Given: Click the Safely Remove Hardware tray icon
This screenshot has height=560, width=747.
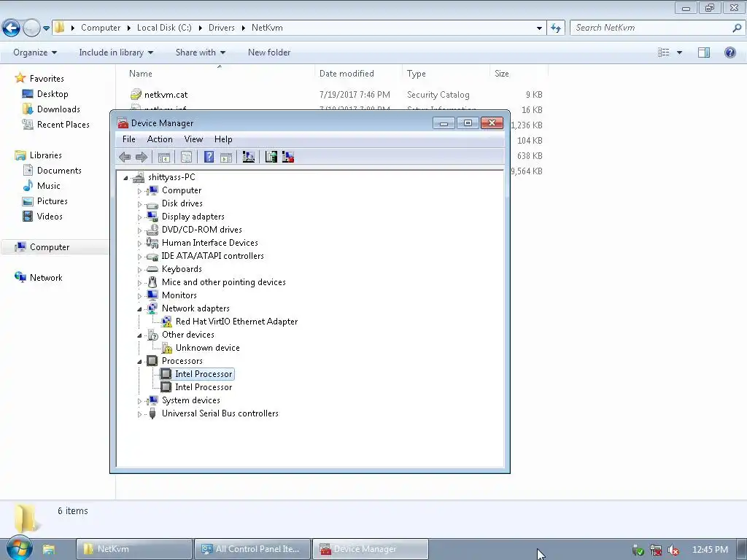Looking at the screenshot, I should click(x=638, y=550).
